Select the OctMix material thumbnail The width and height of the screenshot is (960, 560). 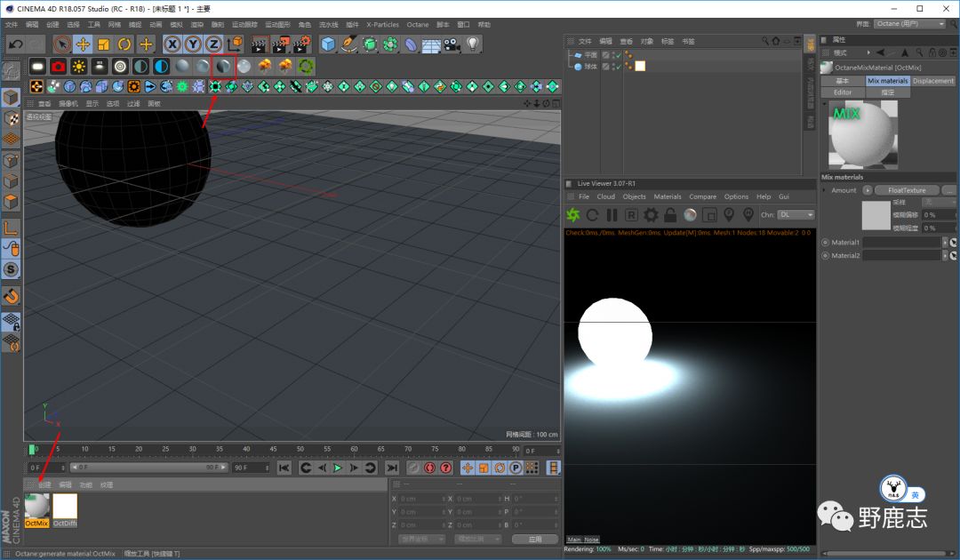click(x=36, y=507)
